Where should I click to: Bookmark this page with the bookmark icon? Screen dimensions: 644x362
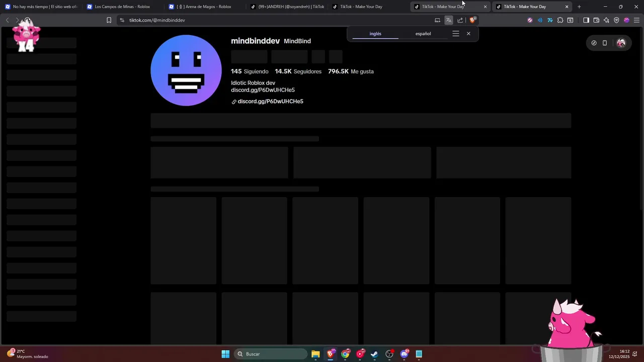[109, 20]
